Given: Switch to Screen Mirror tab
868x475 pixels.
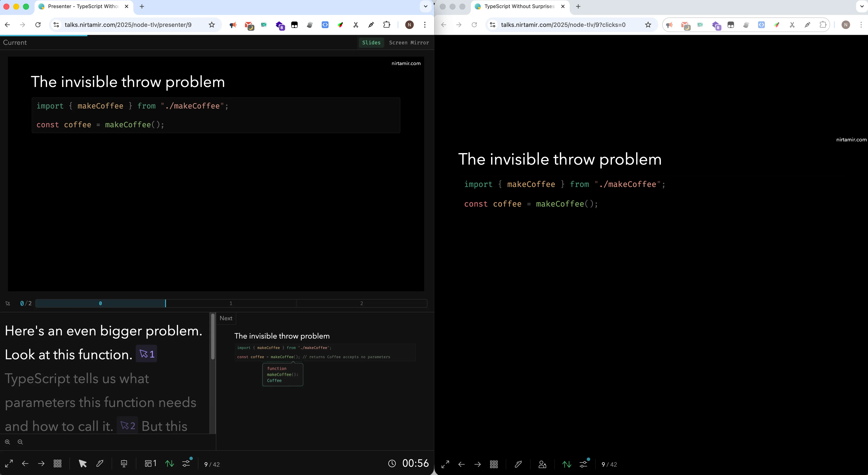Looking at the screenshot, I should tap(409, 42).
